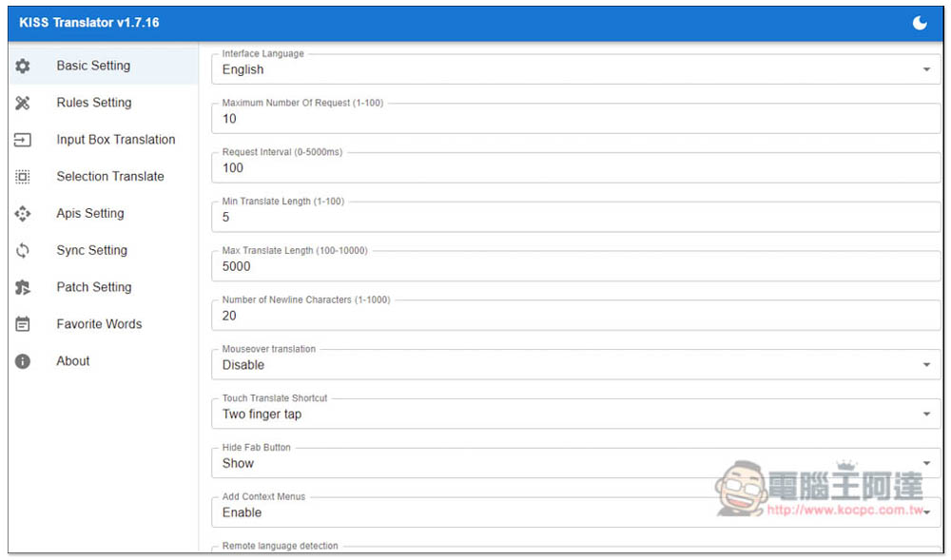Open the Rules Setting page
This screenshot has width=951, height=560.
click(104, 103)
